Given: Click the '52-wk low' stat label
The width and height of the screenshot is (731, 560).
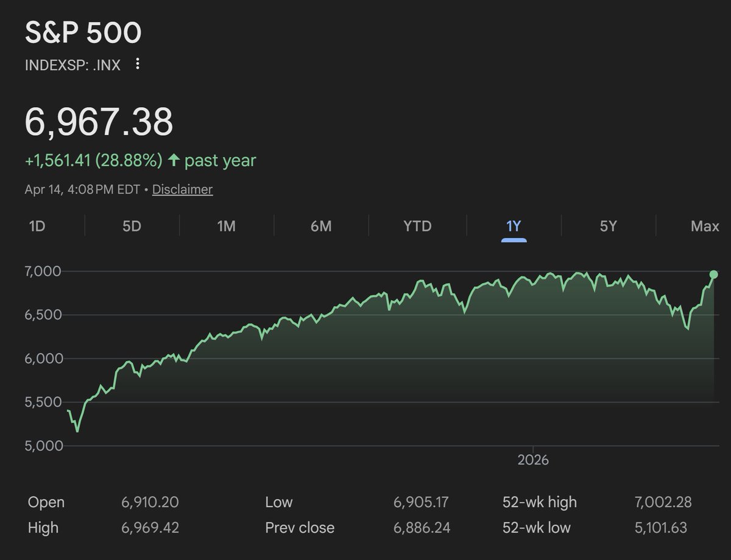Looking at the screenshot, I should [x=536, y=528].
